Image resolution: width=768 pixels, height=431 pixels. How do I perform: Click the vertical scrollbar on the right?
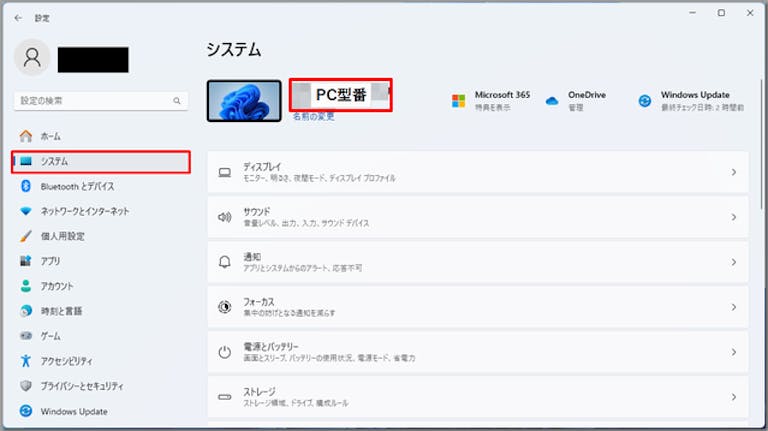point(762,144)
